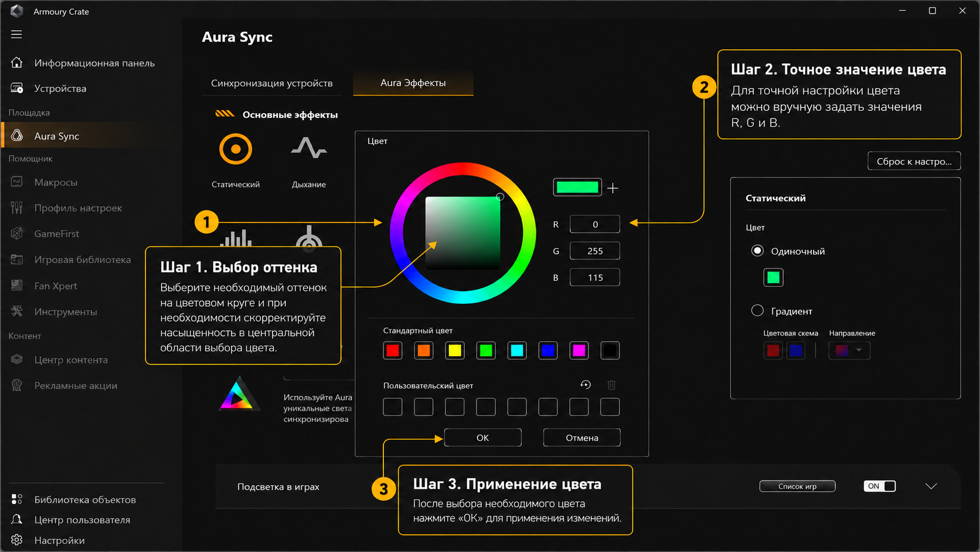Click the Отмена button

pos(582,438)
